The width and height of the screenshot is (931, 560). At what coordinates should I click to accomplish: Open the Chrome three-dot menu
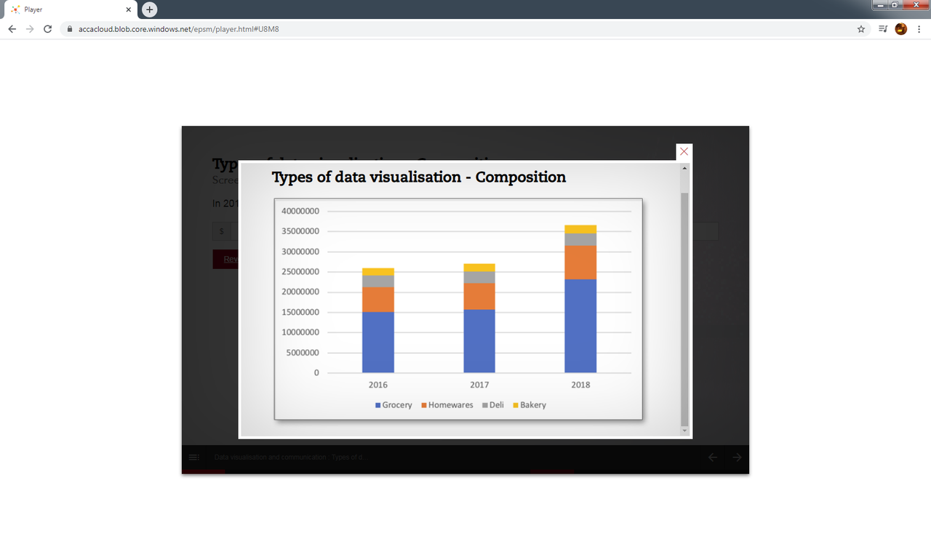click(919, 29)
